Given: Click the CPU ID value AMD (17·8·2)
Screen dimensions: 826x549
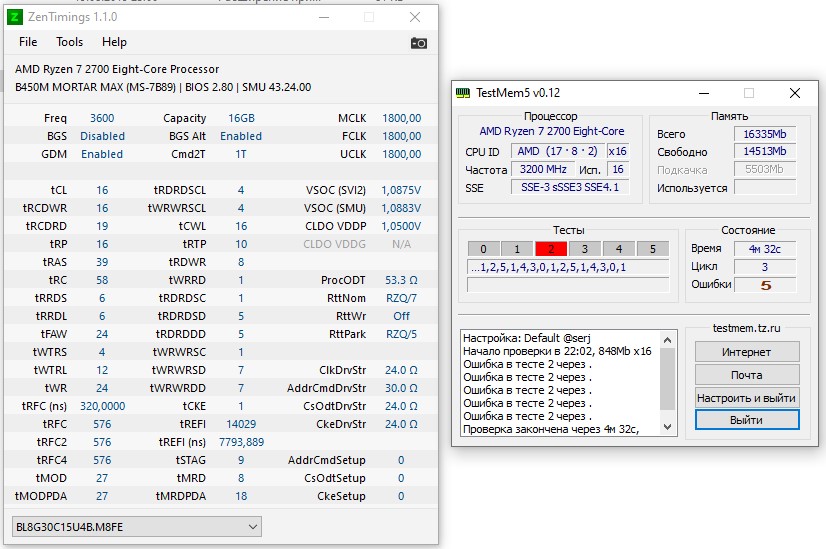Looking at the screenshot, I should click(557, 151).
